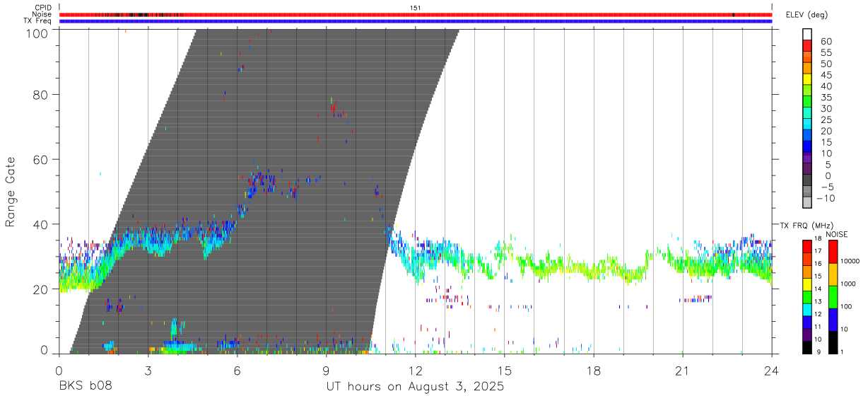Click the ELEV (deg) legend title

pyautogui.click(x=807, y=15)
